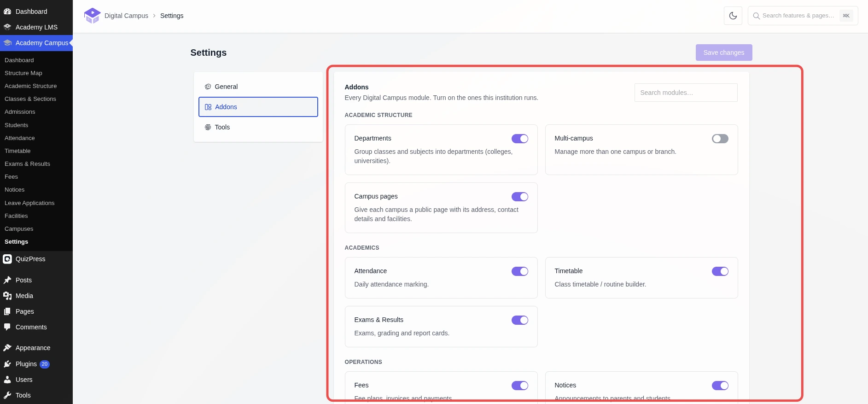The image size is (868, 404).
Task: Open Academy Campus in admin menu
Action: coord(36,43)
